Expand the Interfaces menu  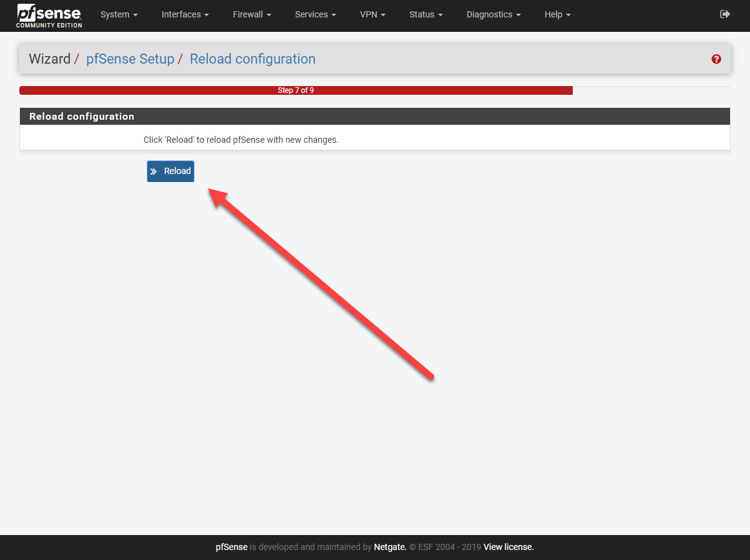point(185,14)
